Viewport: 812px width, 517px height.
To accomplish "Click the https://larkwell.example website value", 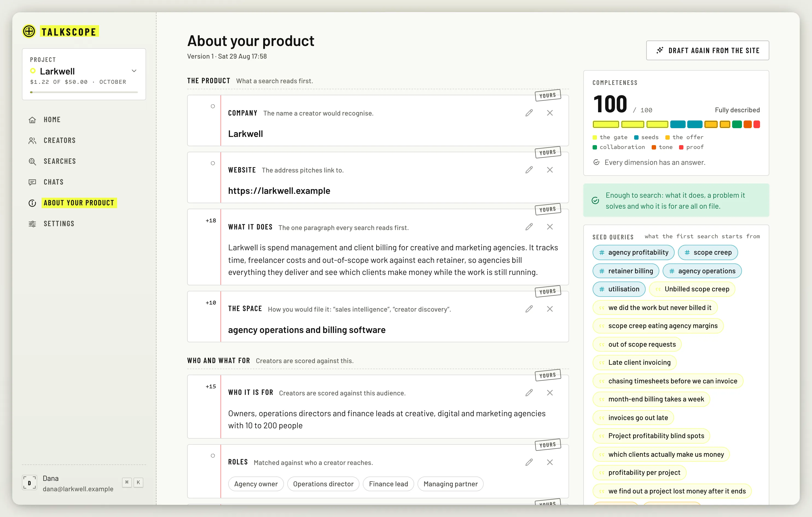I will pos(279,191).
